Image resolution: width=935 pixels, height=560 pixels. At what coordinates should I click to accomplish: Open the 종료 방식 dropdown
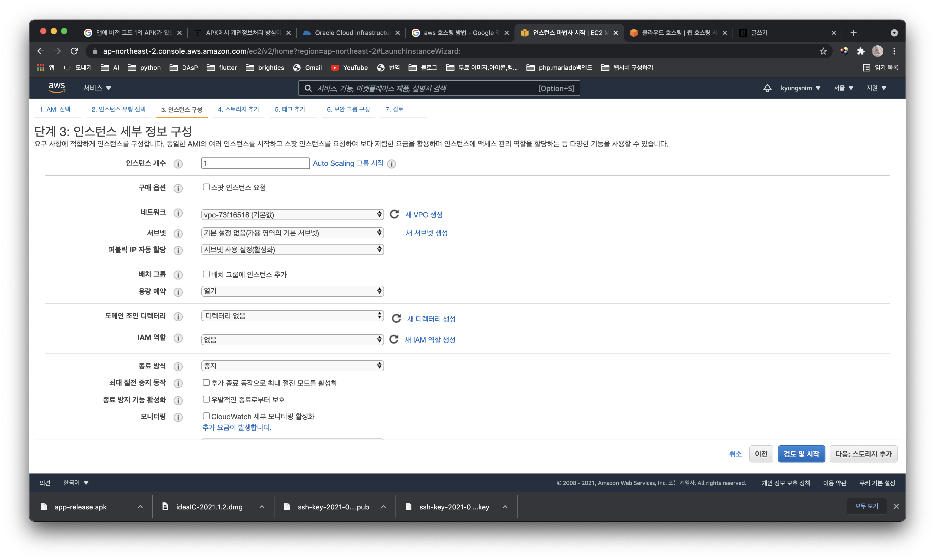click(292, 366)
